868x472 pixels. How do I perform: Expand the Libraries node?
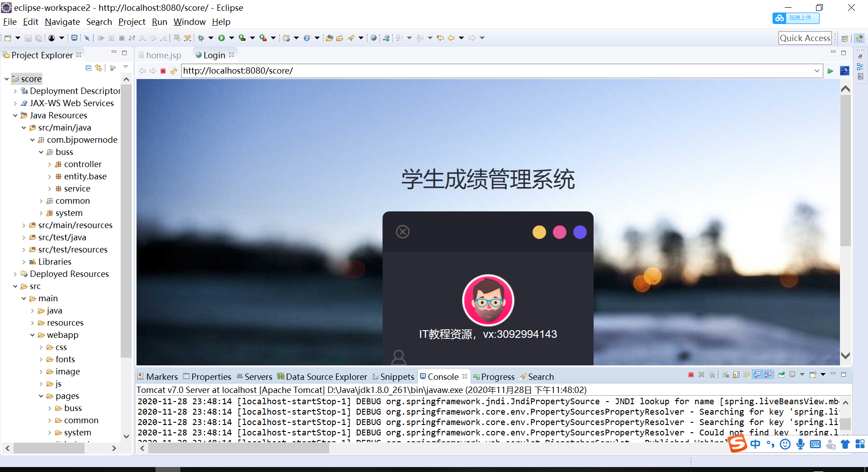pyautogui.click(x=24, y=262)
